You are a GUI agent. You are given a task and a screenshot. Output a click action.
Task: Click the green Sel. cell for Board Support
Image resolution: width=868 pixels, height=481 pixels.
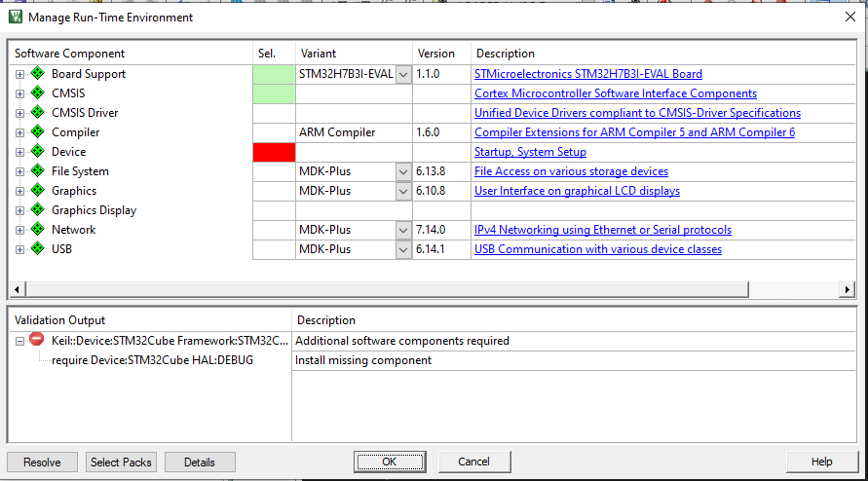pos(274,74)
